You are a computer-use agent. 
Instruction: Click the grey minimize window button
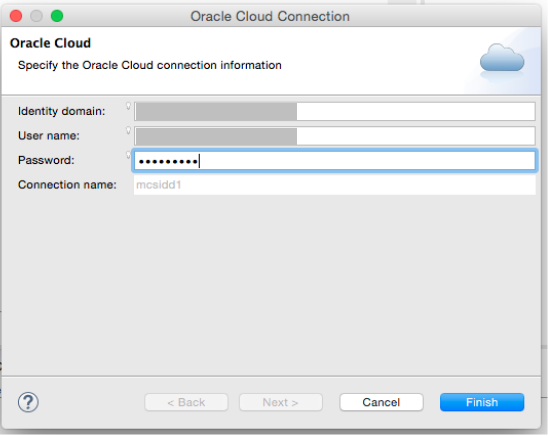(x=36, y=16)
